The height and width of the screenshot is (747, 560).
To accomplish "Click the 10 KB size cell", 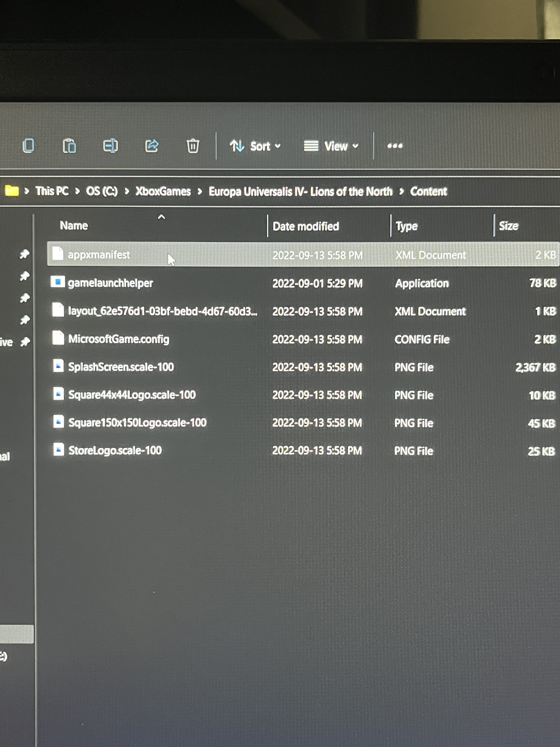I will 542,395.
